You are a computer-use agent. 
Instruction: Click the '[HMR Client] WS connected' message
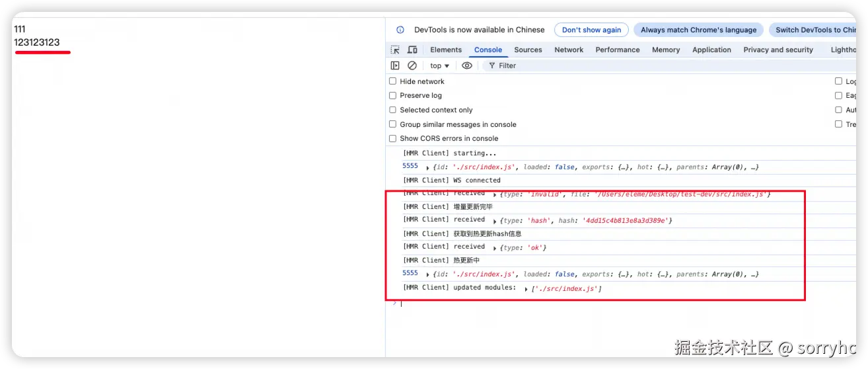452,180
